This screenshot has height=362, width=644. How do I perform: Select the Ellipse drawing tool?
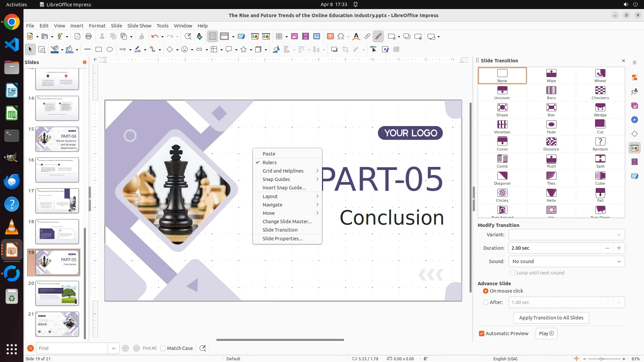click(x=110, y=50)
